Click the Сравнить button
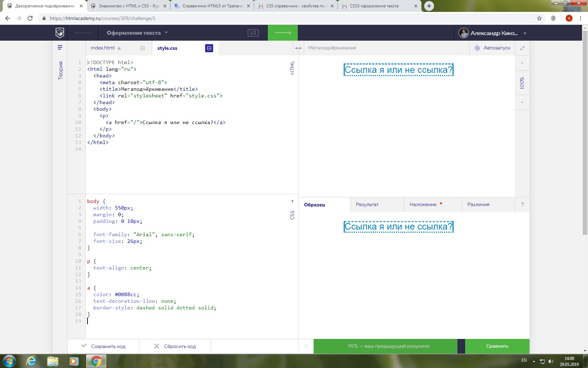This screenshot has width=588, height=368. coord(497,346)
